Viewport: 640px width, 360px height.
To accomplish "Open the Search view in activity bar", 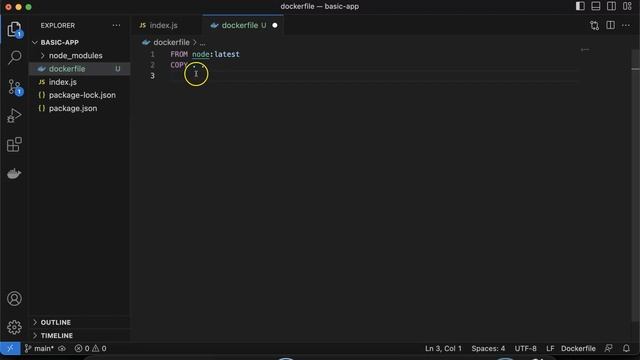I will [14, 58].
